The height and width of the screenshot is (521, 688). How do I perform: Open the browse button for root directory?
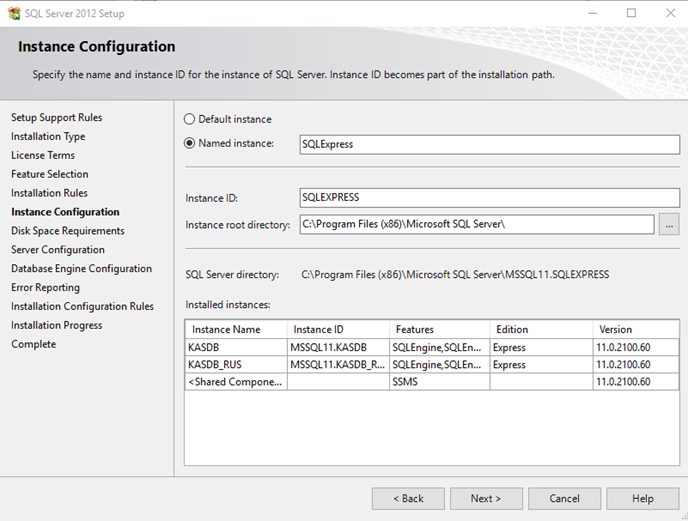(x=669, y=225)
